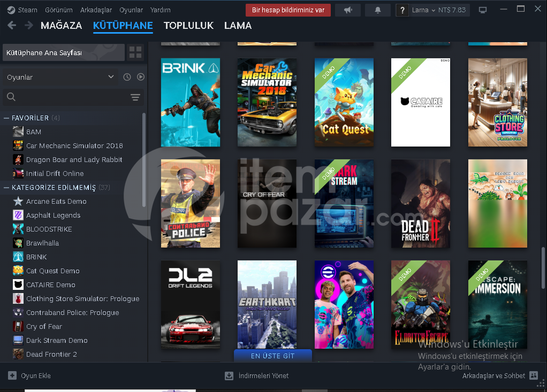
Task: Open the announcements megaphone icon
Action: (348, 10)
